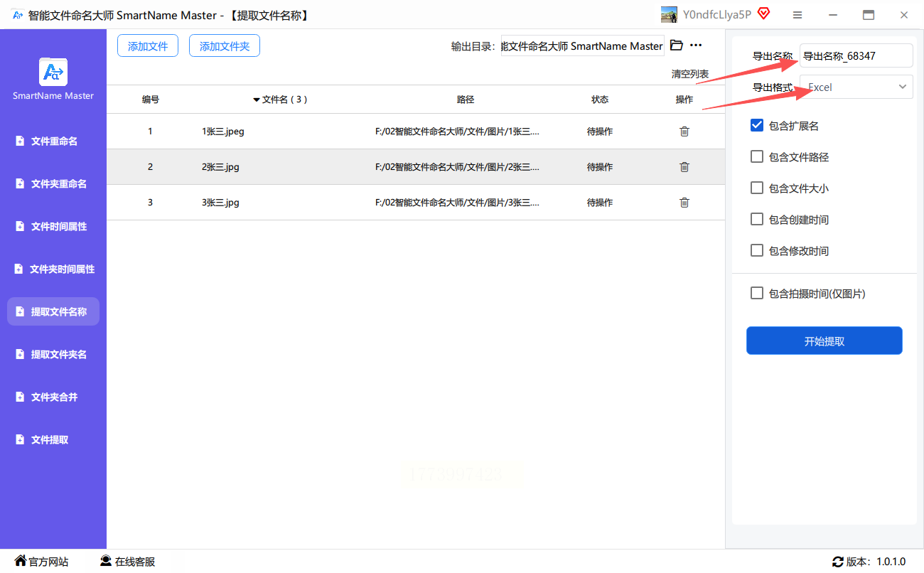Check the 包含文件大小 option
This screenshot has height=573, width=924.
[x=757, y=188]
